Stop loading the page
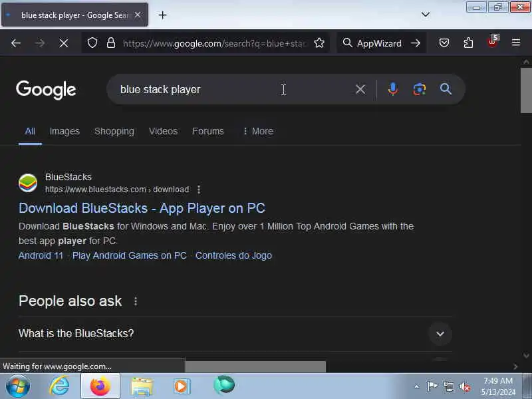This screenshot has width=532, height=399. pyautogui.click(x=63, y=43)
